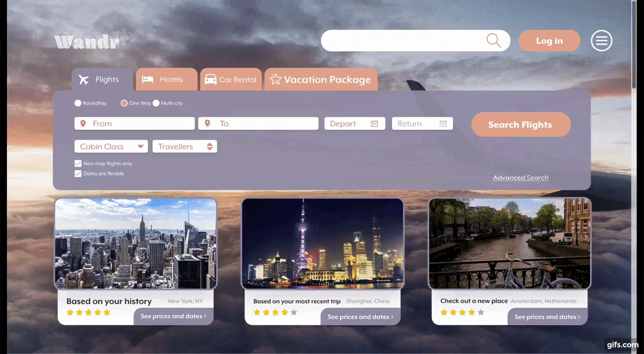Open the New York skyline photo
Screen dimensions: 644x354
[136, 244]
